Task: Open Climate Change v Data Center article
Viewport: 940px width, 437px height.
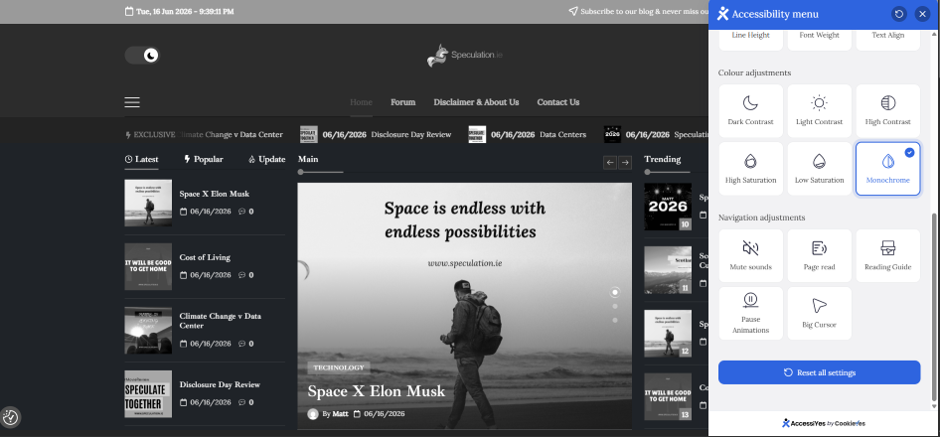Action: point(220,321)
